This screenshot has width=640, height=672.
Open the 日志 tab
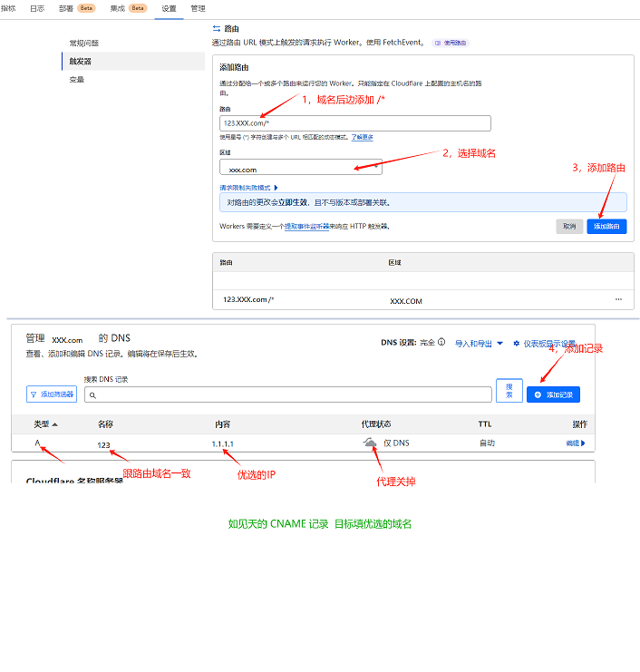click(37, 8)
